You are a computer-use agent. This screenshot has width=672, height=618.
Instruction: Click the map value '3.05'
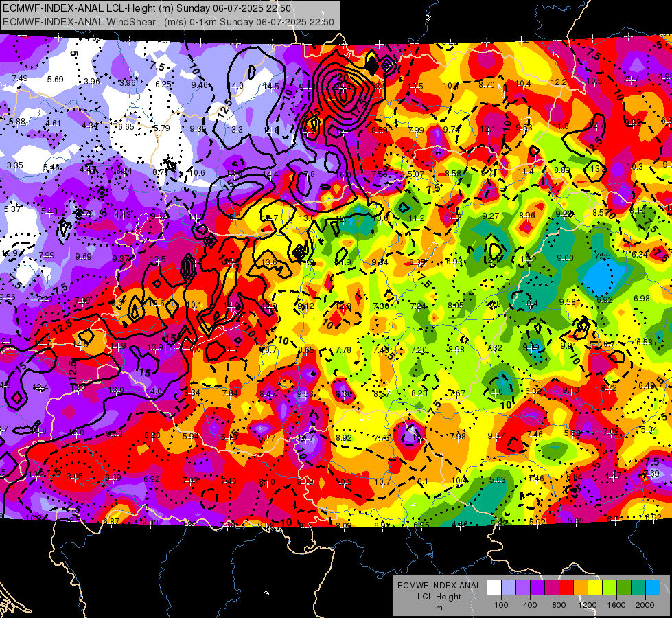click(75, 477)
